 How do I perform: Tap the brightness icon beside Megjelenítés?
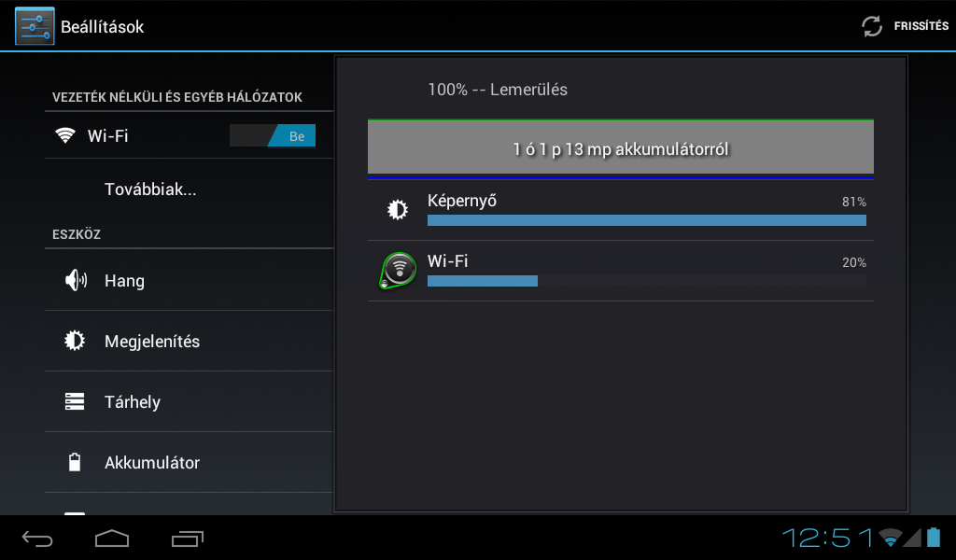[x=75, y=341]
